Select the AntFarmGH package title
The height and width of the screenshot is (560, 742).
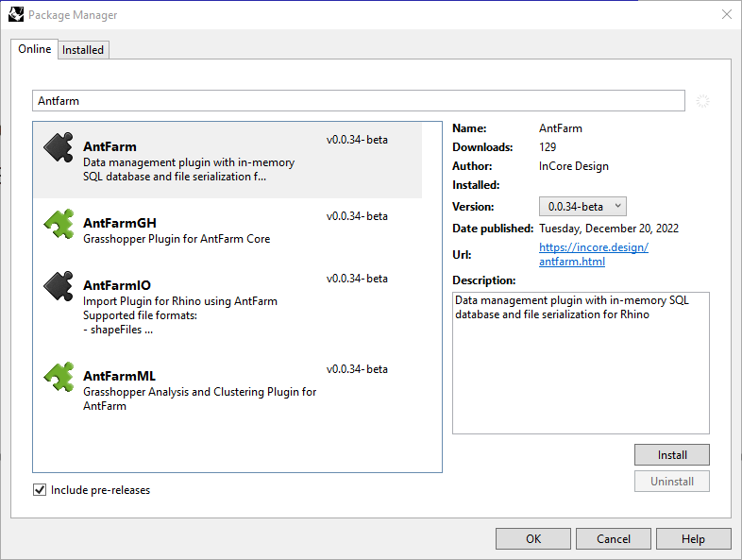[x=120, y=223]
